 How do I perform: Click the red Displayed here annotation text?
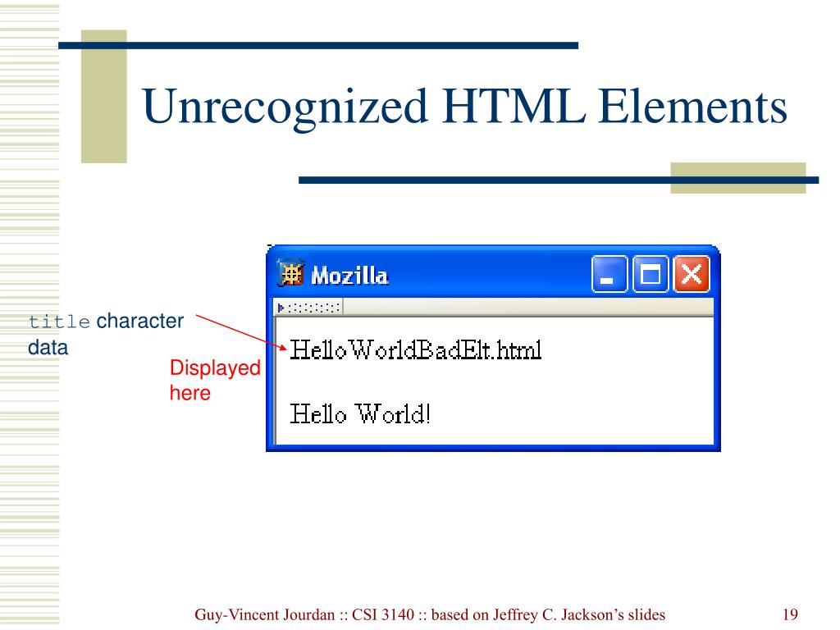[x=215, y=380]
